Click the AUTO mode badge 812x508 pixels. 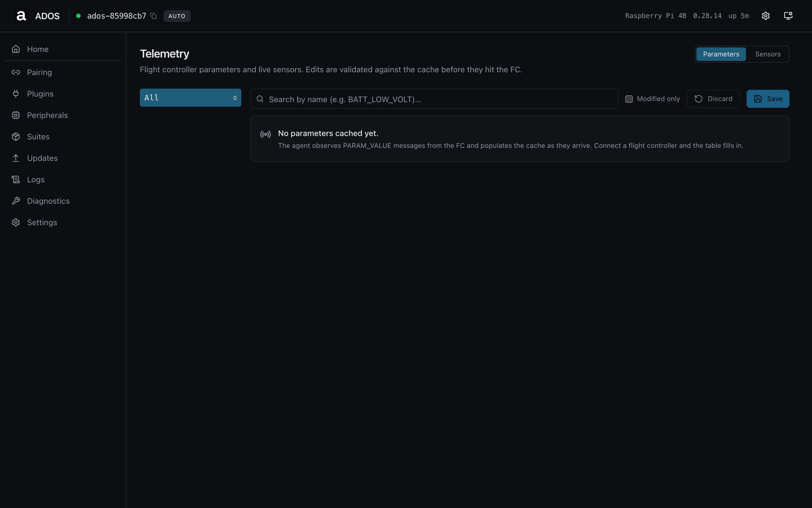[177, 16]
